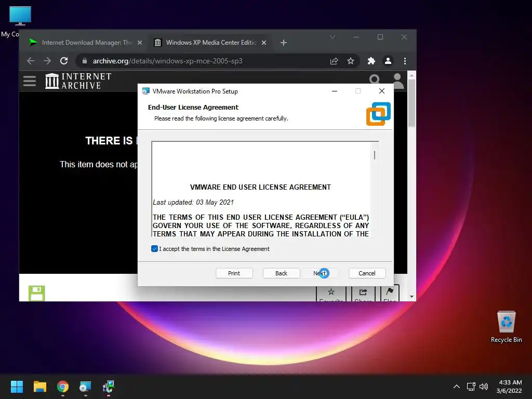Click the Internet Archive logo
This screenshot has height=399, width=532.
tap(78, 81)
